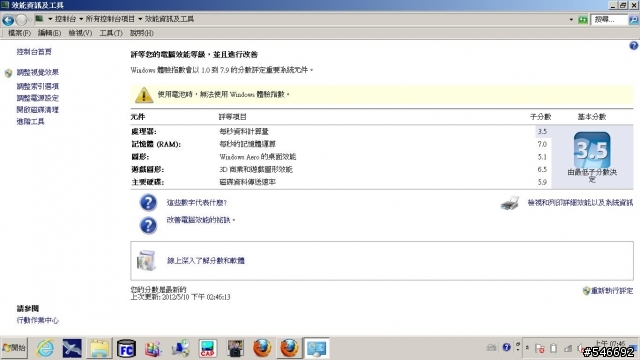Click the 這些數字代表什麼? link
This screenshot has height=360, width=640.
tap(197, 202)
